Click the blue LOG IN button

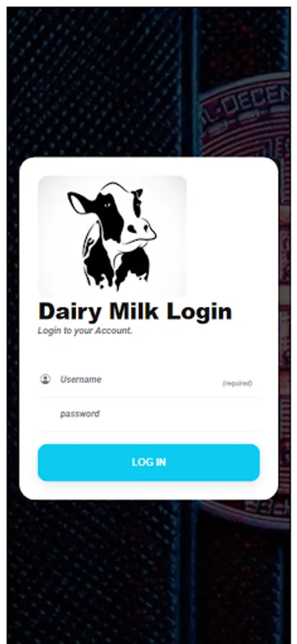click(149, 462)
